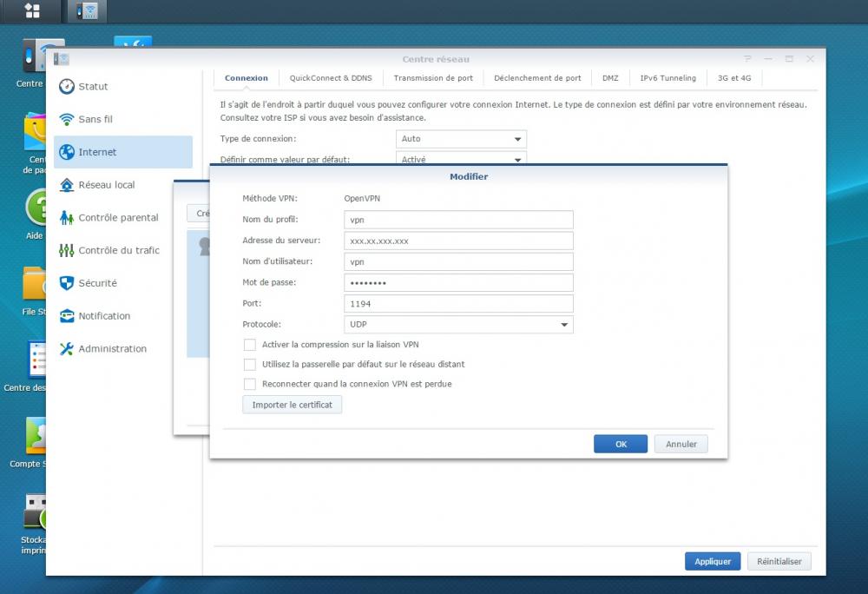
Task: Click the Administration tools icon
Action: pyautogui.click(x=67, y=349)
